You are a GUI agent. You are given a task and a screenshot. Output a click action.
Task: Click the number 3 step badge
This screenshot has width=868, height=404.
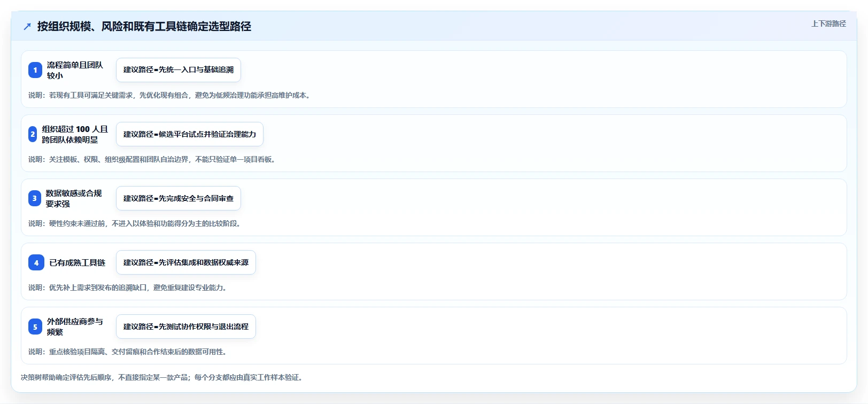35,198
